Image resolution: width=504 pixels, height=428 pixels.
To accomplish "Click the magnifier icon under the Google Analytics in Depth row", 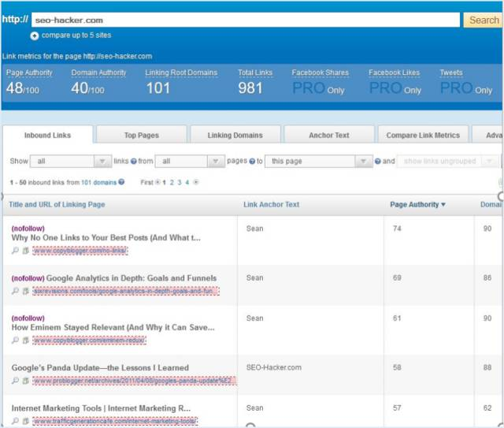I will tap(15, 291).
